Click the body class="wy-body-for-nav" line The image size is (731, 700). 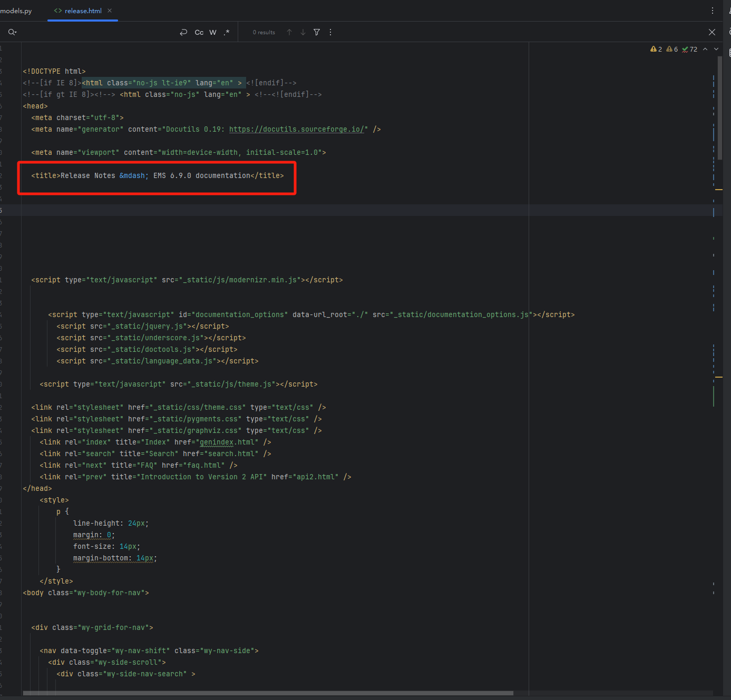pos(86,593)
